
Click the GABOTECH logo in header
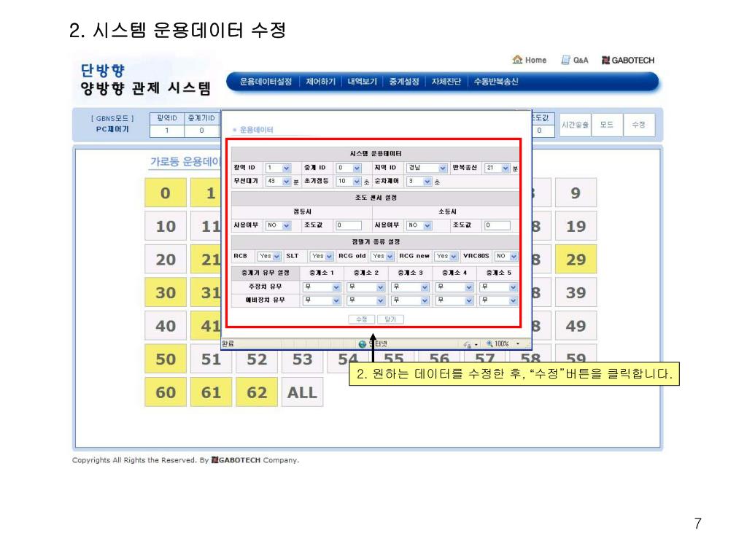pyautogui.click(x=628, y=60)
